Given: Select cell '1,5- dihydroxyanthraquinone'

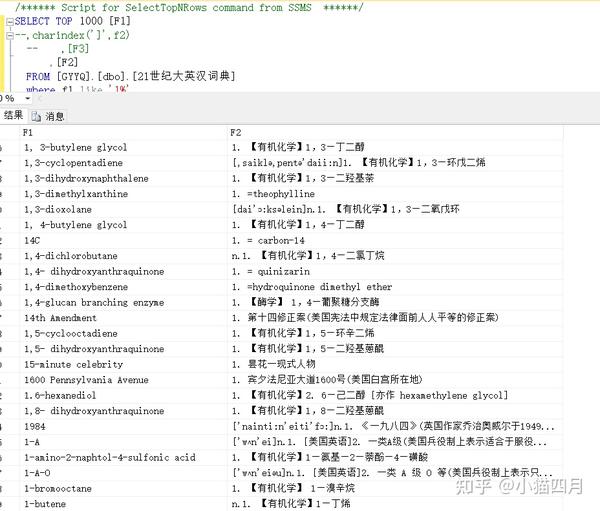Looking at the screenshot, I should [x=124, y=349].
